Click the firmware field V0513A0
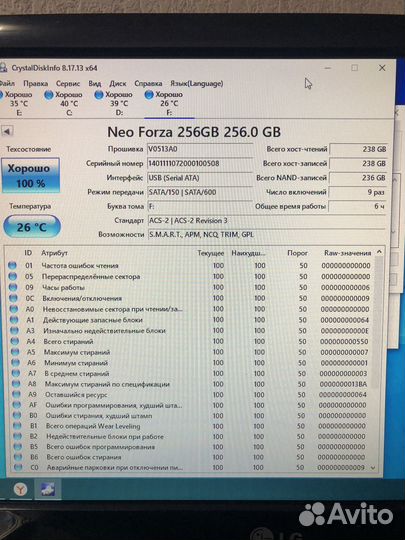Image resolution: width=405 pixels, height=540 pixels. pyautogui.click(x=200, y=149)
